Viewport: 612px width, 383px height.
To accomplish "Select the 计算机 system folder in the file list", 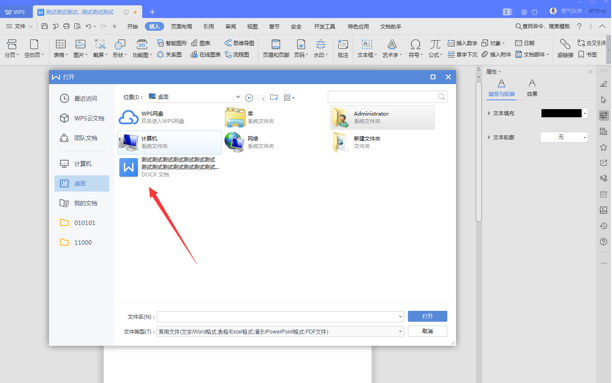I will pos(169,142).
